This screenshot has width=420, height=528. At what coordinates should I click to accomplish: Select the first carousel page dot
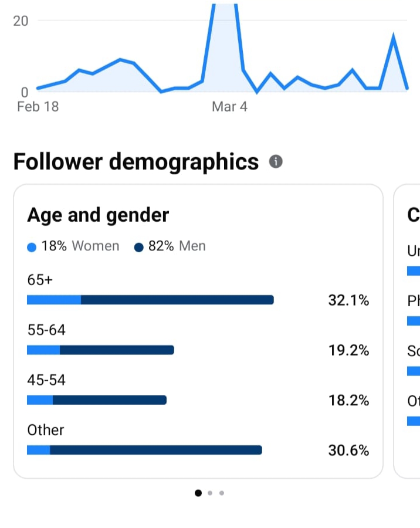(198, 493)
